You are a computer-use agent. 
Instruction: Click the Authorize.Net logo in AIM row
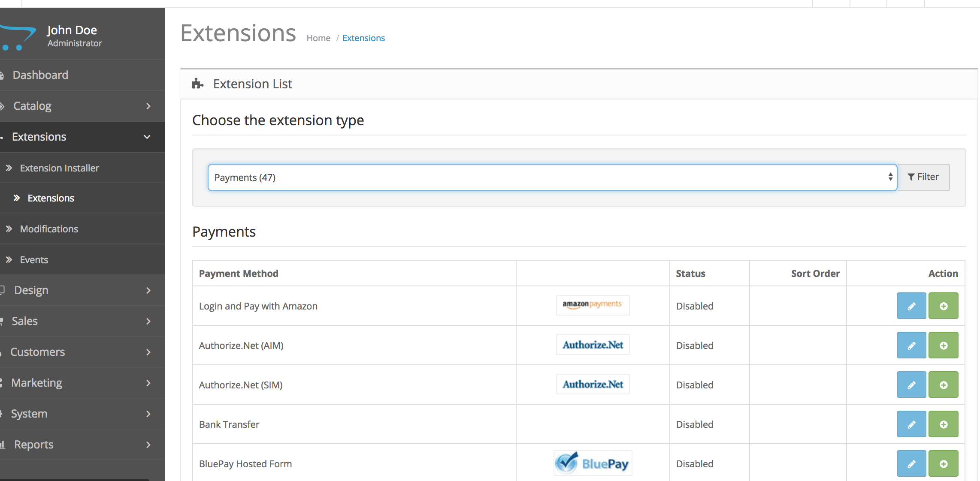click(593, 345)
